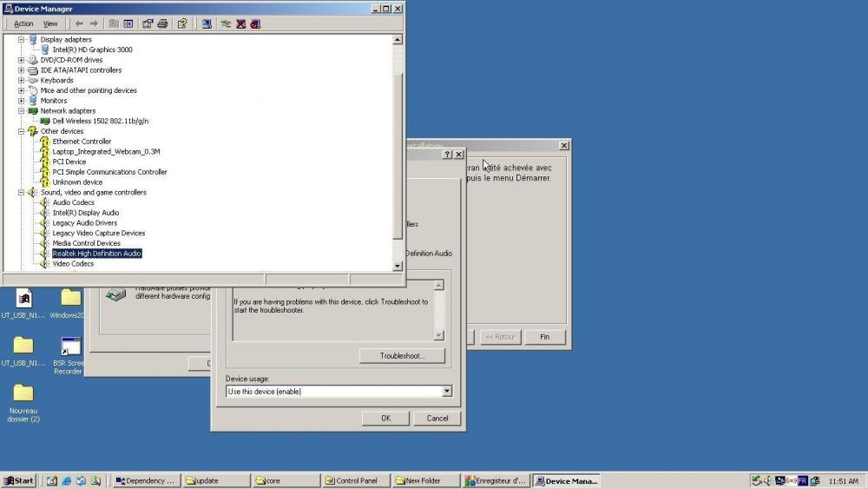
Task: Click the Disable device toolbar icon
Action: [255, 23]
